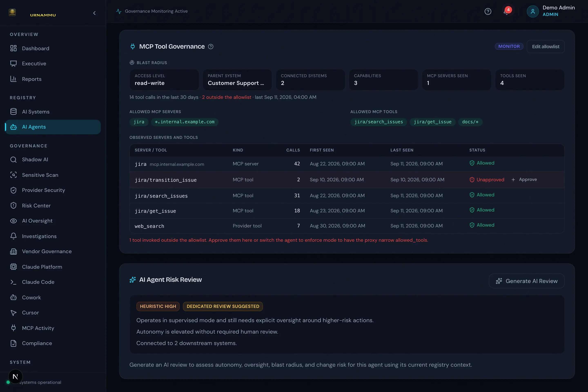Click the docs/* allowed tool chip
This screenshot has width=588, height=392.
click(x=470, y=122)
